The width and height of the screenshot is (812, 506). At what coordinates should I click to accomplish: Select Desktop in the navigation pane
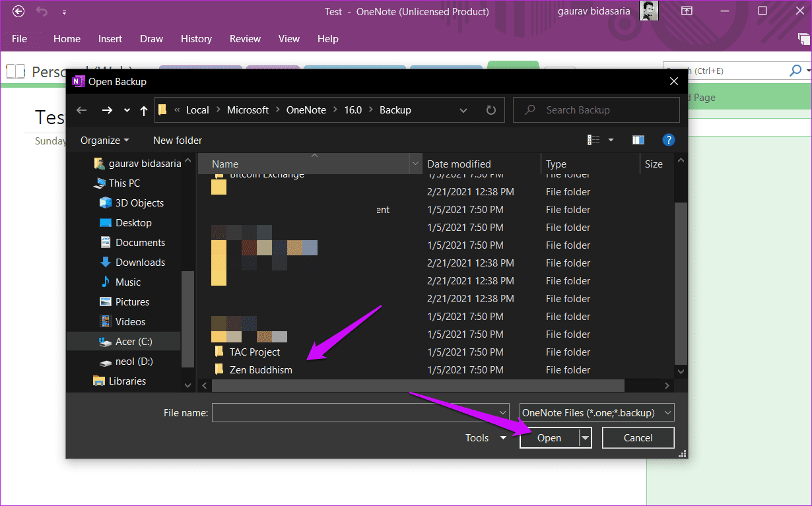point(125,222)
